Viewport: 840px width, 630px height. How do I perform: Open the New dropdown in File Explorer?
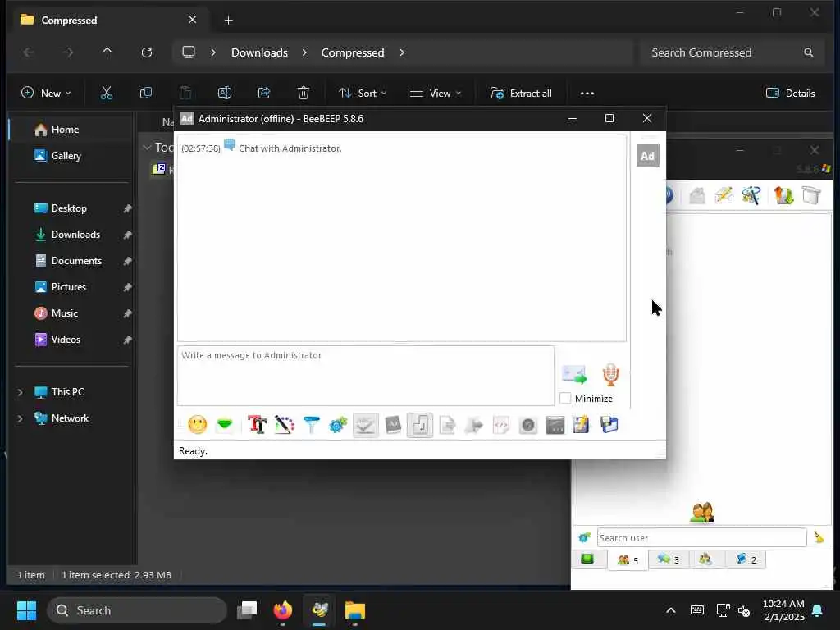point(46,94)
